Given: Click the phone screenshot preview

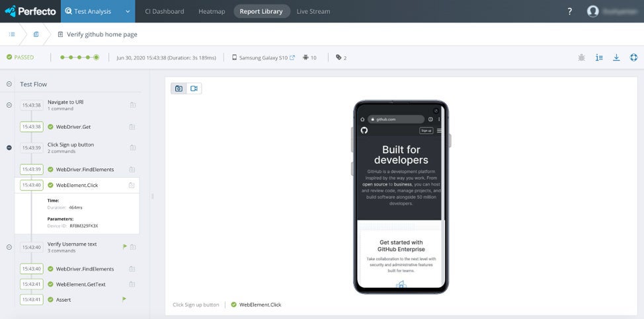Looking at the screenshot, I should click(401, 197).
